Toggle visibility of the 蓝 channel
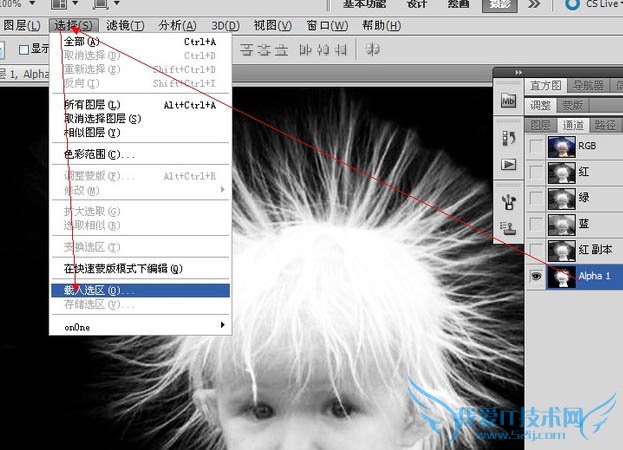This screenshot has width=623, height=450. coord(536,224)
